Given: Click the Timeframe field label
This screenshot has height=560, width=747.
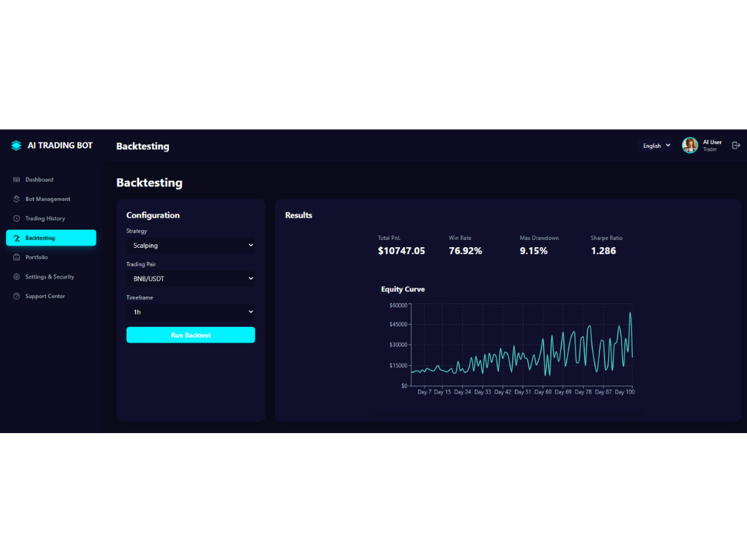Looking at the screenshot, I should [140, 298].
